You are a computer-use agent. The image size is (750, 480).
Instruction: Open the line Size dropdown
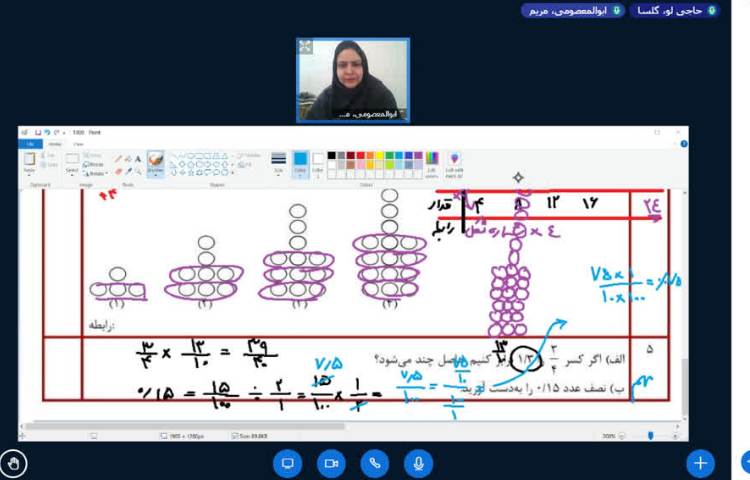click(278, 164)
